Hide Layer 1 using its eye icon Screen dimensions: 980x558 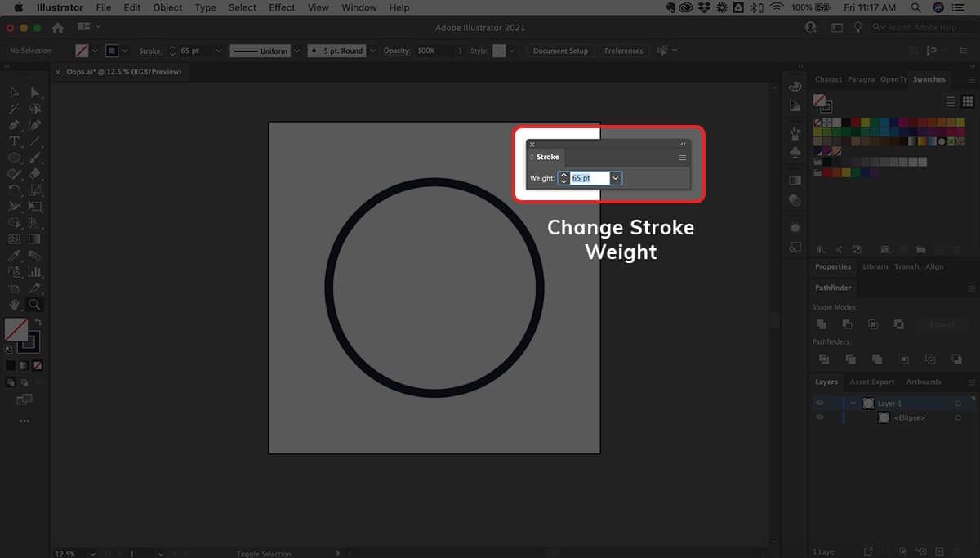[x=819, y=403]
